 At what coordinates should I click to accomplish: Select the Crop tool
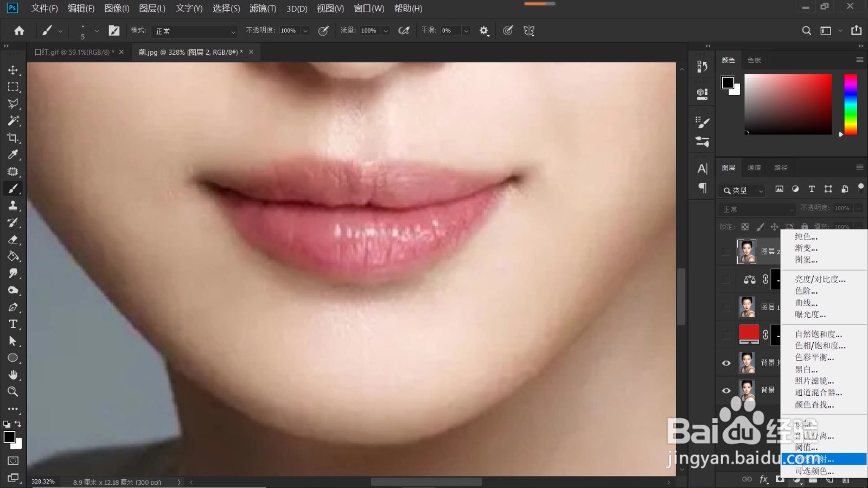pyautogui.click(x=13, y=138)
